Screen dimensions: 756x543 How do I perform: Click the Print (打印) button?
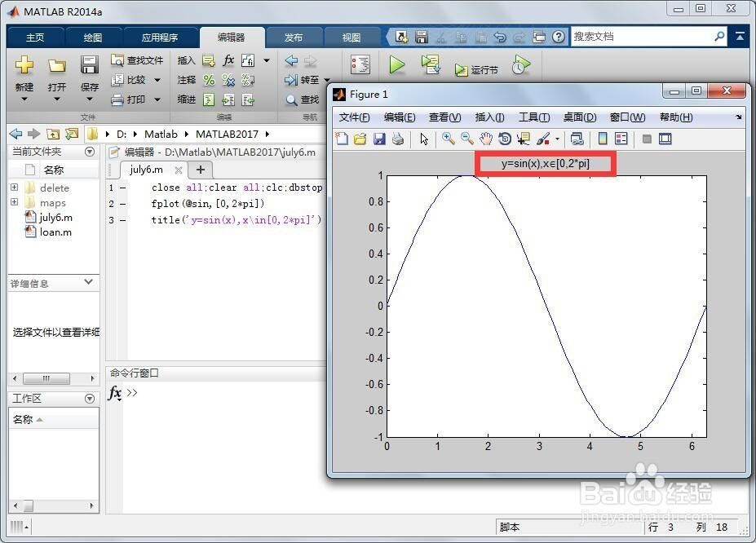click(x=128, y=99)
